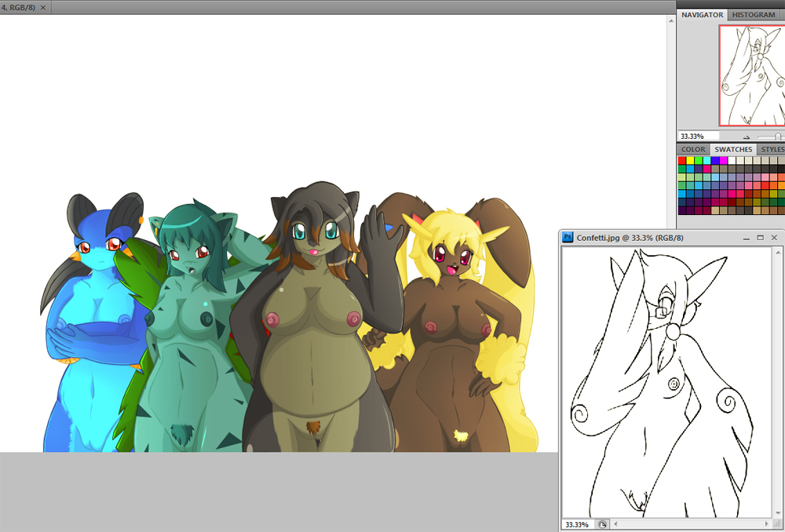Click the Ps icon in Confetti.jpg title bar
Viewport: 785px width, 532px height.
[x=568, y=237]
